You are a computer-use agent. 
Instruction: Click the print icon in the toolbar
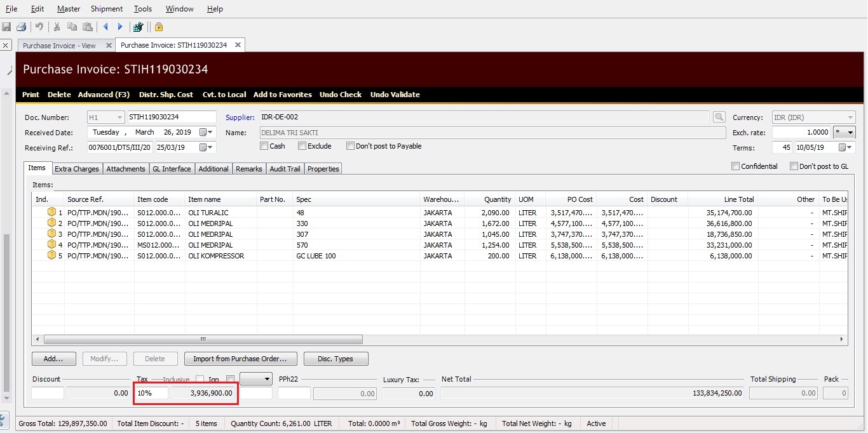click(x=21, y=27)
